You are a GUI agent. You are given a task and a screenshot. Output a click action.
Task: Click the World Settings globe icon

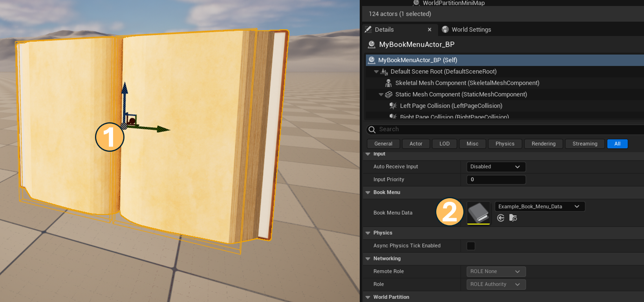[x=445, y=29]
